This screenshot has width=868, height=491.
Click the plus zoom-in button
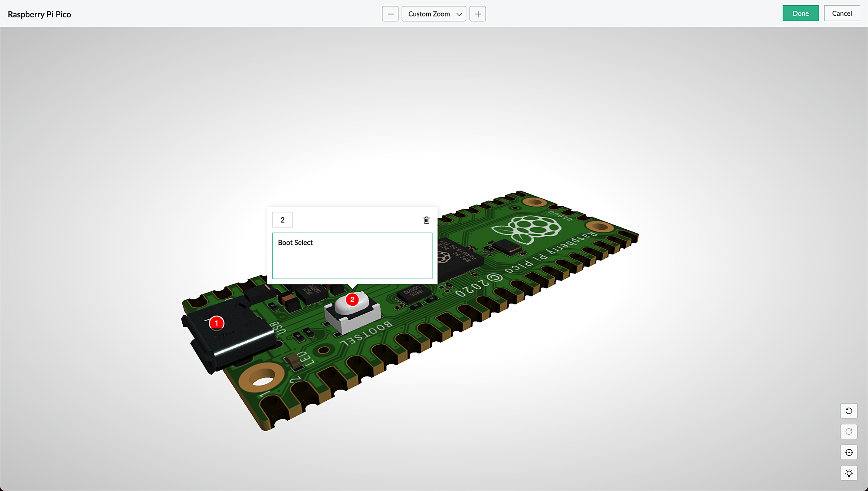coord(478,14)
